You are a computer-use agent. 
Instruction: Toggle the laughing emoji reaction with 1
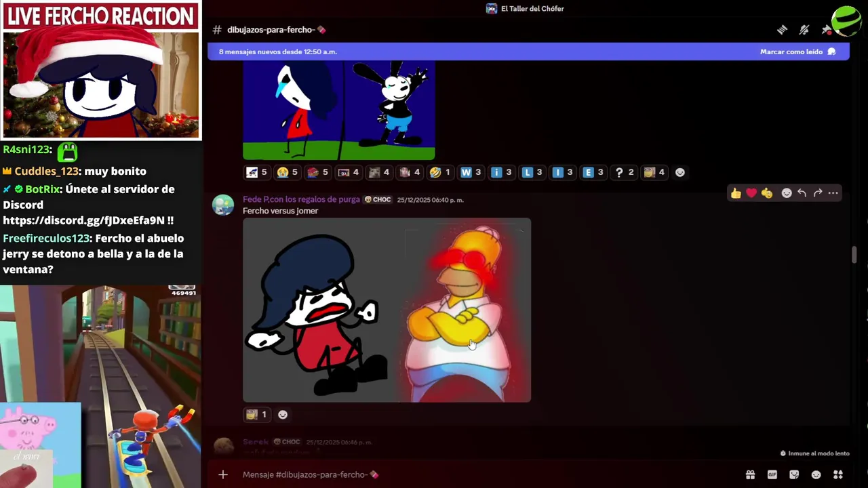click(440, 172)
